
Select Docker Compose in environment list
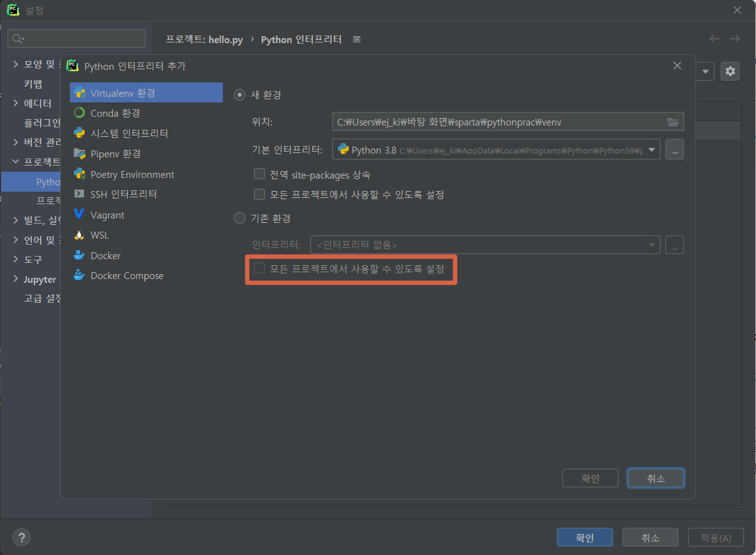[146, 275]
